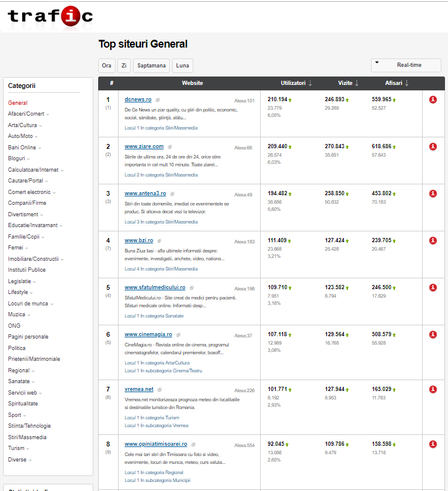Click the info icon in the vremea.net row
Screen dimensions: 448x491
tap(433, 389)
